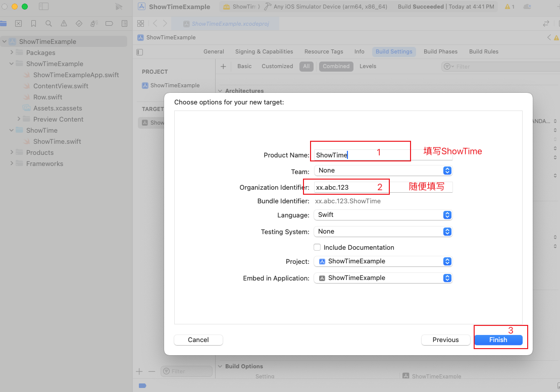Viewport: 560px width, 392px height.
Task: Select Row.swift in the navigator
Action: (47, 97)
